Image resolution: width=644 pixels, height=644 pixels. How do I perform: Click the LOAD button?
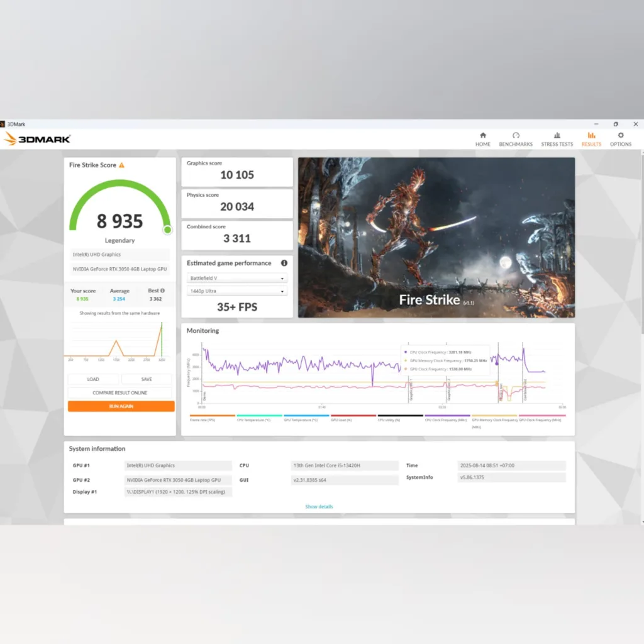point(93,379)
